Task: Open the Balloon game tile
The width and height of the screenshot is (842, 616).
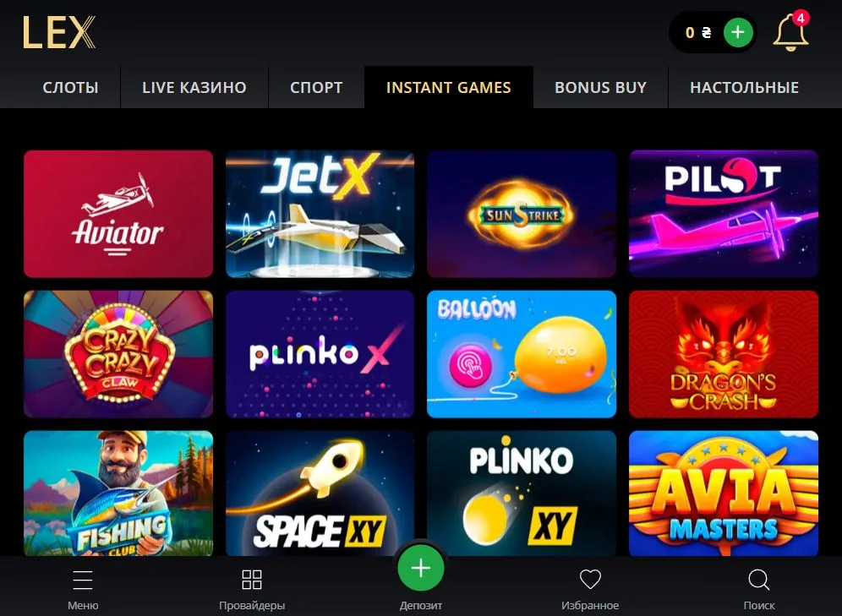Action: pyautogui.click(x=522, y=354)
